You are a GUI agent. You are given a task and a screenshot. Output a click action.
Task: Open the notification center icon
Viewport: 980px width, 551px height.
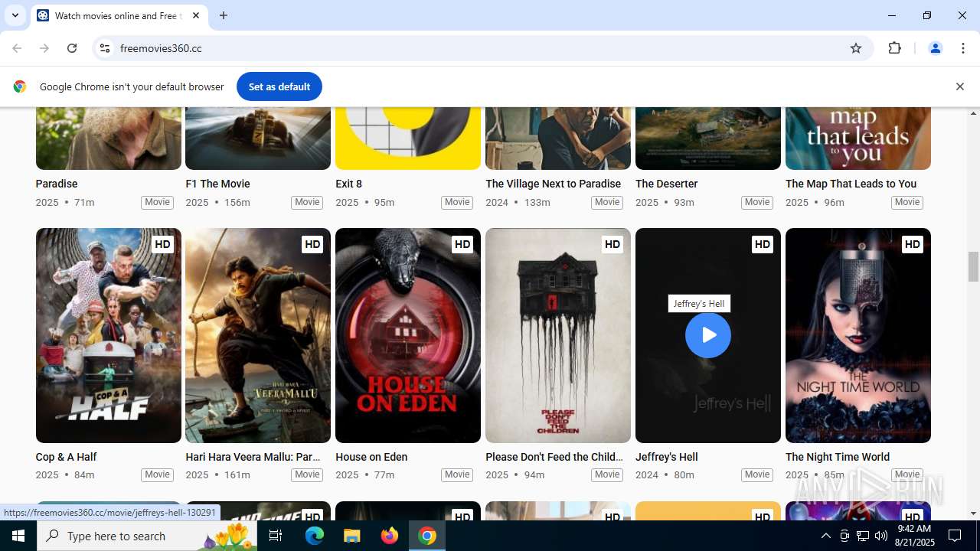(955, 536)
